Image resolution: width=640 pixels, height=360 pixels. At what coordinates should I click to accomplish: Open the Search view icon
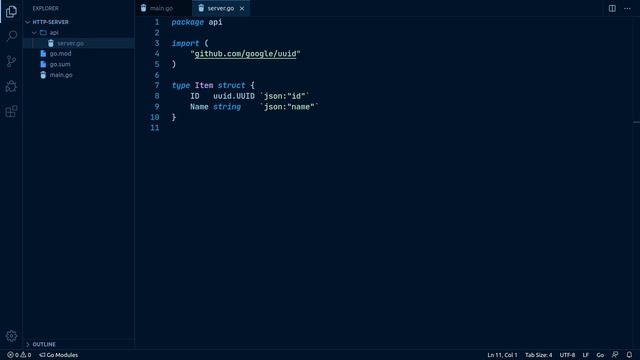coord(11,36)
